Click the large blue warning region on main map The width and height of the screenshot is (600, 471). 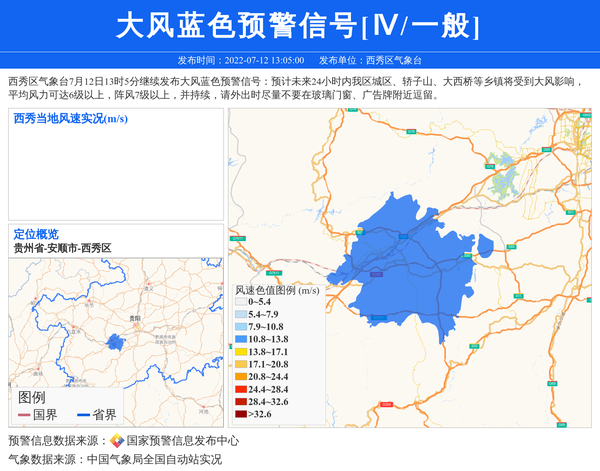click(410, 260)
